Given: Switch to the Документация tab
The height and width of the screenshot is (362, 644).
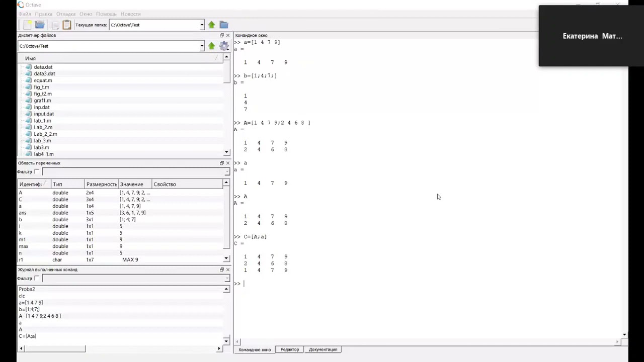Looking at the screenshot, I should click(x=323, y=349).
